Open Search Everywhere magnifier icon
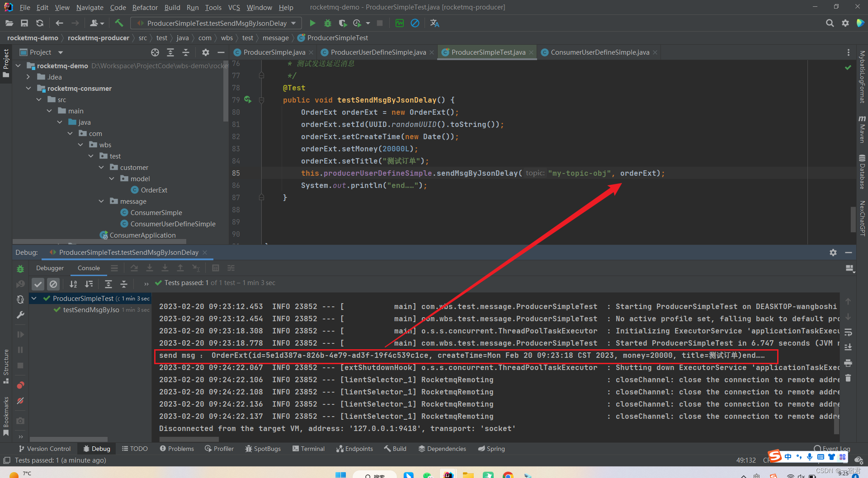The height and width of the screenshot is (478, 868). (830, 23)
